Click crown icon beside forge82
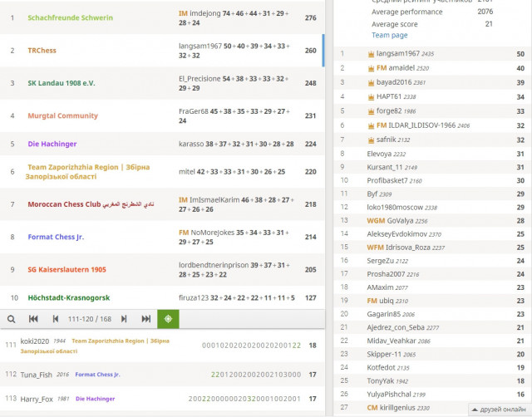 tap(371, 111)
